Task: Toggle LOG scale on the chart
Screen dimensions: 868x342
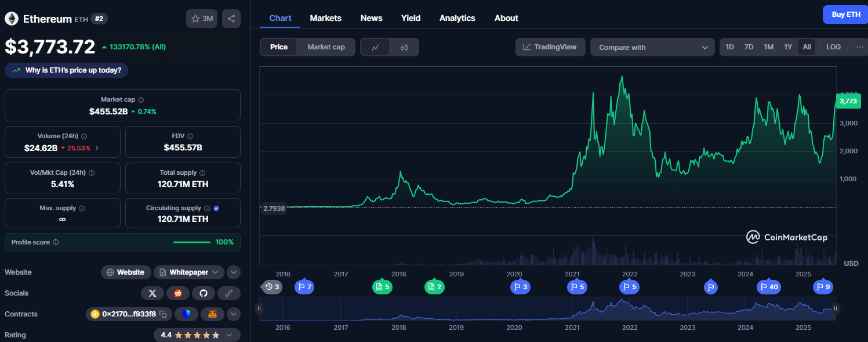Action: pos(833,47)
